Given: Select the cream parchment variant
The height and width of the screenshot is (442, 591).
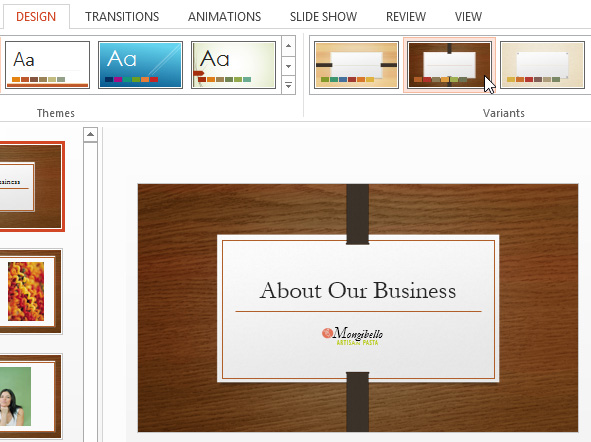Looking at the screenshot, I should [542, 65].
